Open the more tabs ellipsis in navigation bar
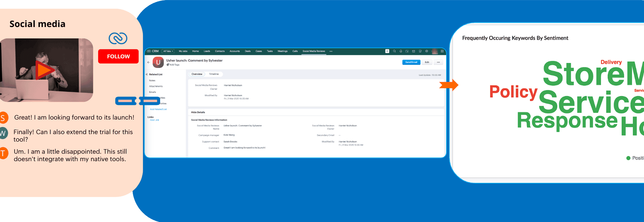 tap(331, 51)
